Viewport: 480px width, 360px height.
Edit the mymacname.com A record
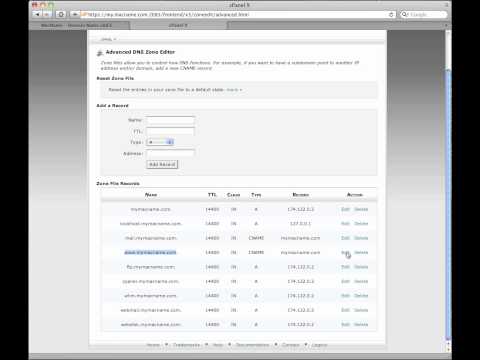(x=345, y=209)
